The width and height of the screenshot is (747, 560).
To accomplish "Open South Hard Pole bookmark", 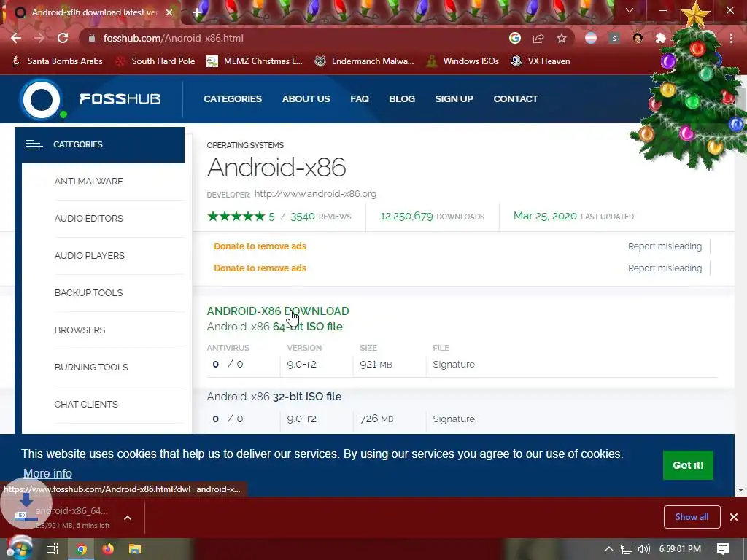I will tap(155, 61).
